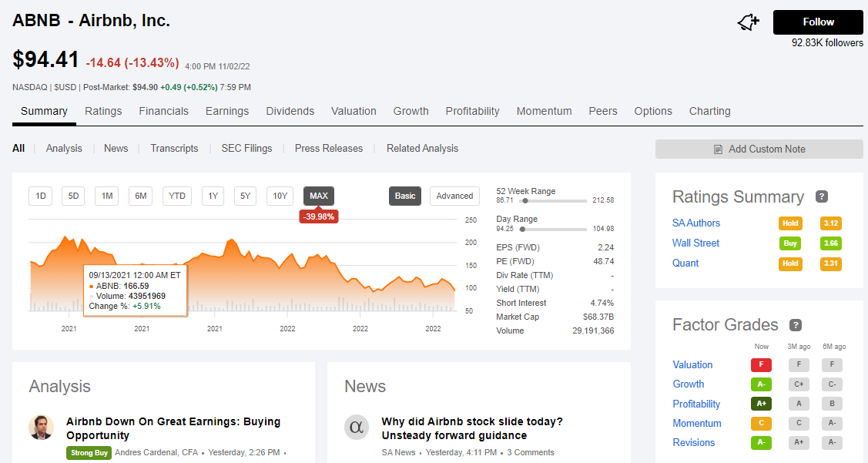
Task: Open the Financials tab
Action: click(163, 111)
